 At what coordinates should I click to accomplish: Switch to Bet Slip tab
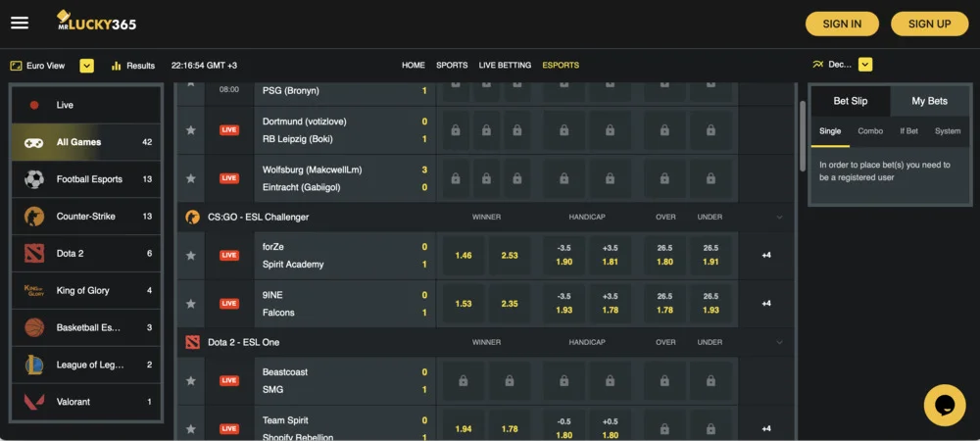[851, 101]
